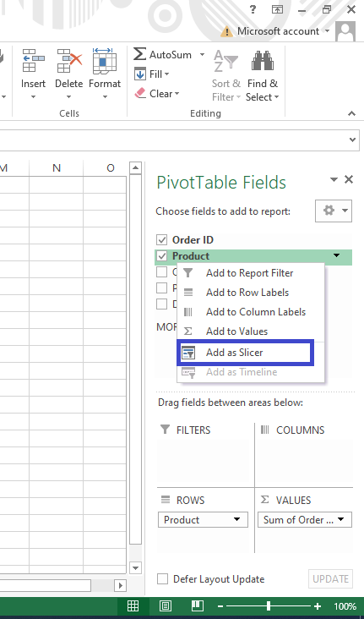Click vertical scrollbar up arrow
364x619 pixels.
click(x=135, y=167)
